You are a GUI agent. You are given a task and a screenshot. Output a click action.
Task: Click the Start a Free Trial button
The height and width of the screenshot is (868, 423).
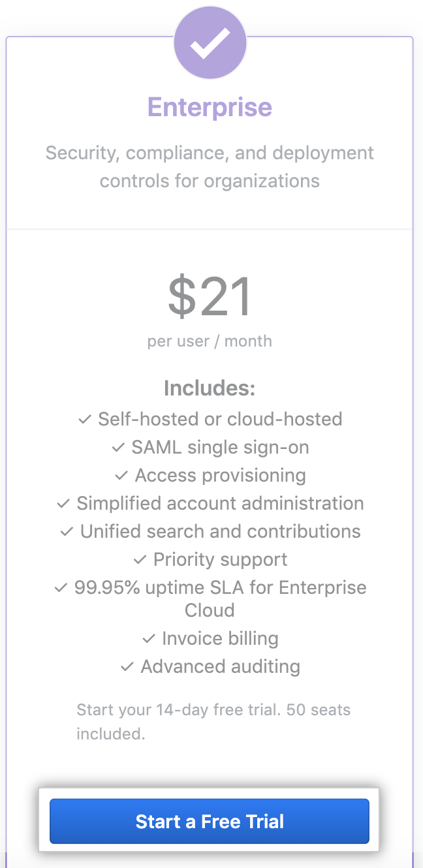pyautogui.click(x=210, y=821)
